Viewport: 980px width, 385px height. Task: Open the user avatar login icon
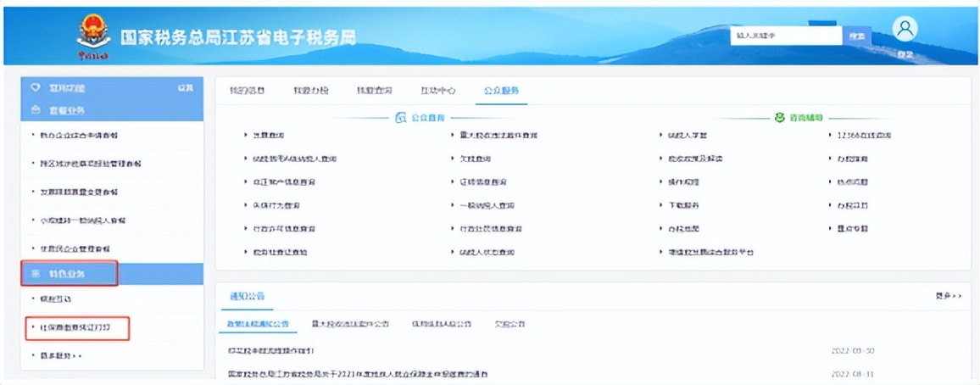[905, 28]
